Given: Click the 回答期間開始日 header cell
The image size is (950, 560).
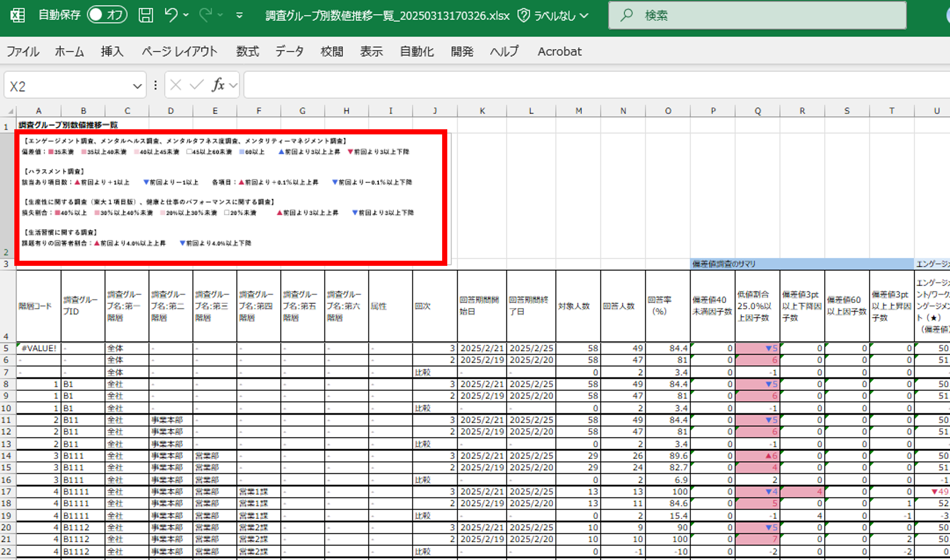Looking at the screenshot, I should coord(482,306).
